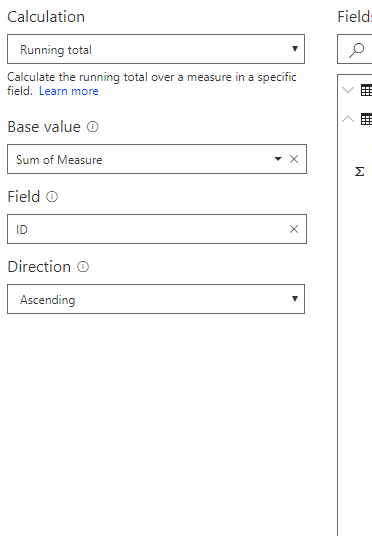Open the Direction dropdown showing Ascending
Viewport: 372px width, 536px height.
tap(156, 299)
